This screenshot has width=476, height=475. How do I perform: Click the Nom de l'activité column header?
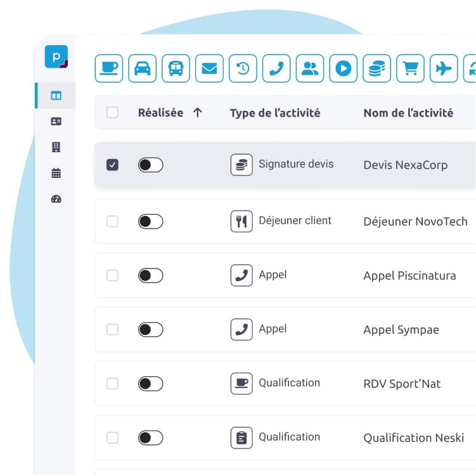408,113
